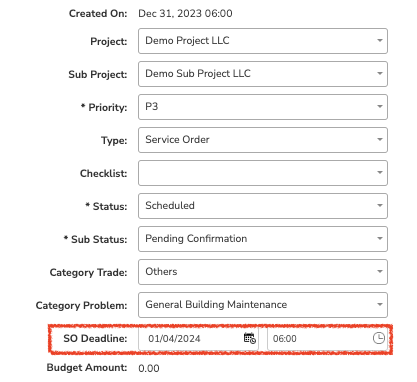Click the Demo Sub Project LLC value
The height and width of the screenshot is (382, 417).
coord(198,73)
